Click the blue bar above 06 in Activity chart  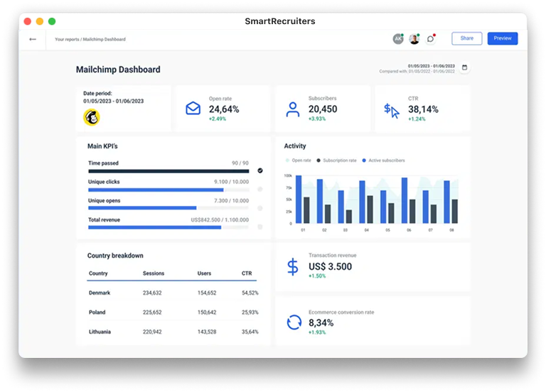click(405, 200)
